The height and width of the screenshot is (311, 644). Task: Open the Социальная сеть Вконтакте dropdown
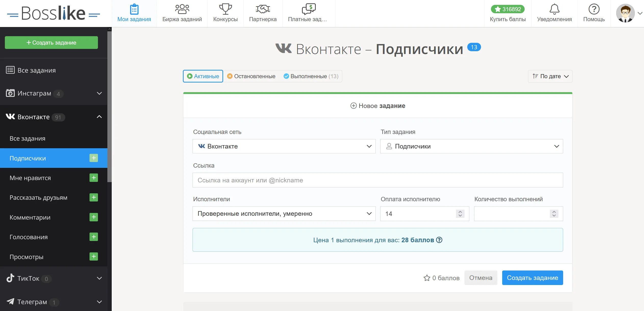click(x=284, y=146)
